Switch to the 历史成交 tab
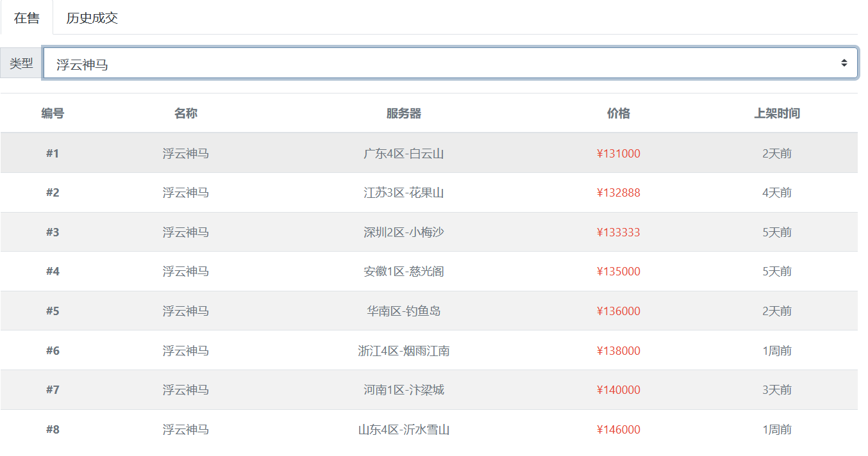 pos(92,19)
